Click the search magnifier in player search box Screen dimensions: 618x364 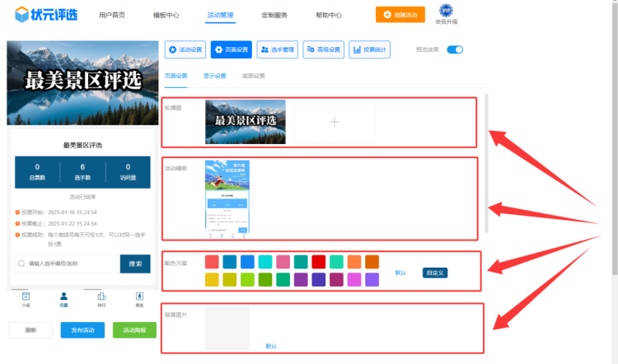coord(21,264)
